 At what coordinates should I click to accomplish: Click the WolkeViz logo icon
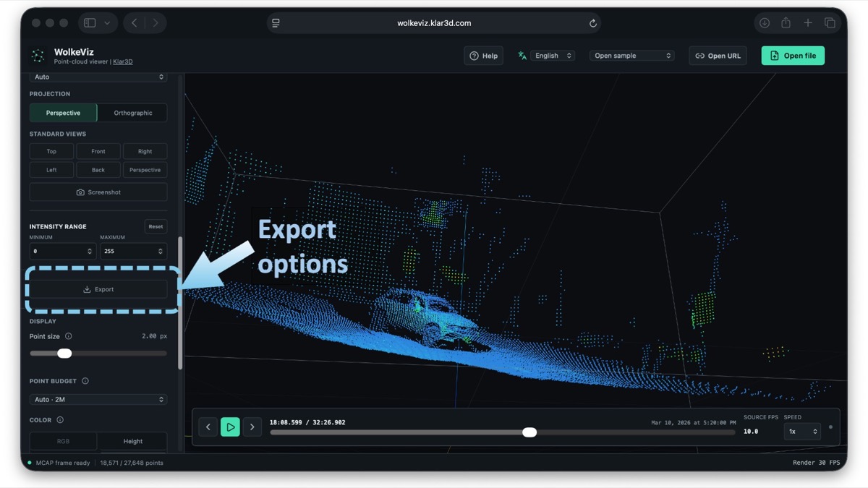(x=38, y=56)
